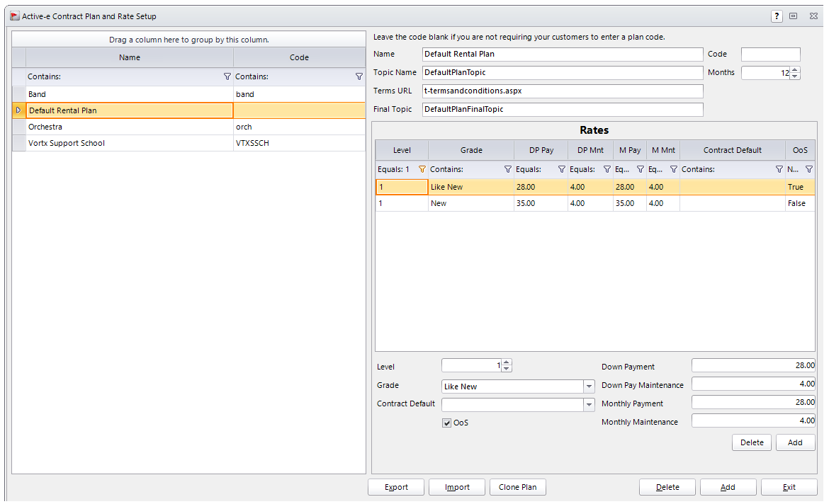Click Level column filter icon in Rates
The height and width of the screenshot is (504, 829).
coord(422,169)
